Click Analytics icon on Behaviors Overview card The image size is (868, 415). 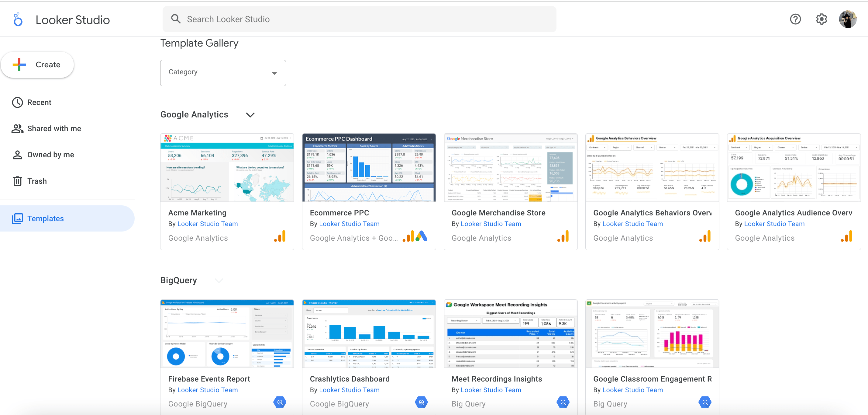tap(705, 236)
